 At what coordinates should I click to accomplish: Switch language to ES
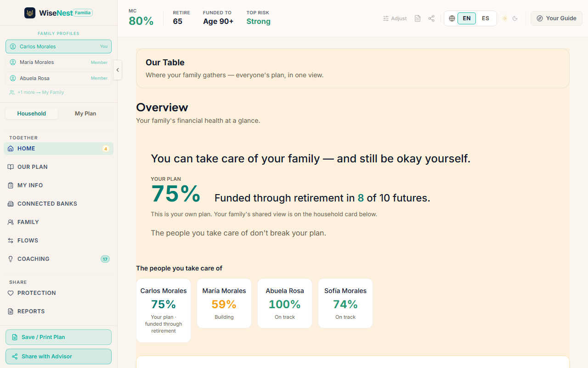tap(486, 18)
